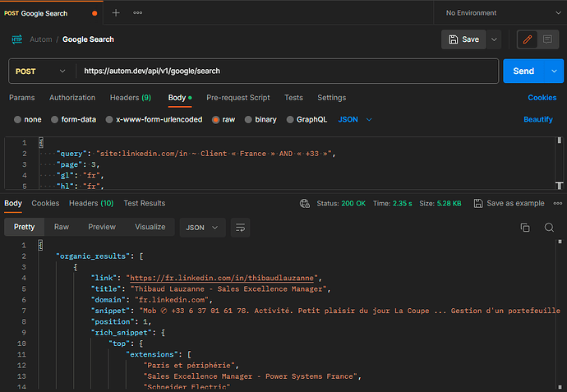Viewport: 567px width, 392px height.
Task: Click the Status: 200 OK indicator
Action: [x=341, y=203]
